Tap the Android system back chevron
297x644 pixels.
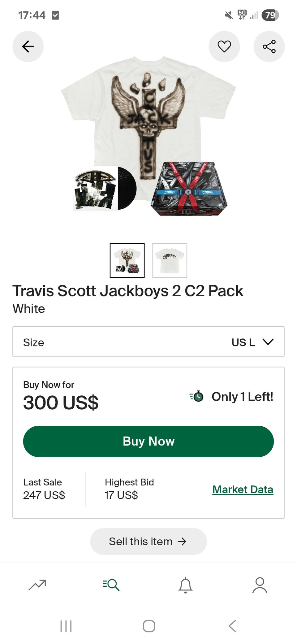232,626
